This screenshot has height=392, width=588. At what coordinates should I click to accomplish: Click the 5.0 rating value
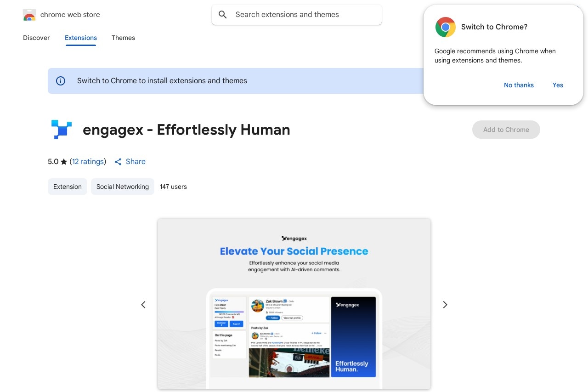[x=53, y=162]
